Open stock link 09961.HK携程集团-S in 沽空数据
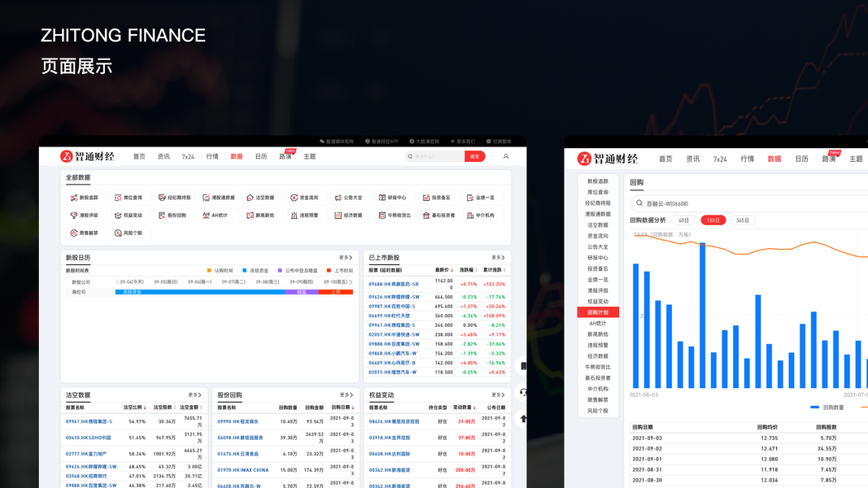Screen dimensions: 868x488 89,421
